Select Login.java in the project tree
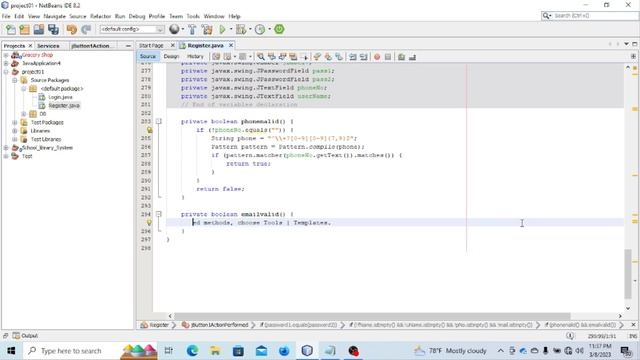The image size is (640, 360). pos(60,97)
